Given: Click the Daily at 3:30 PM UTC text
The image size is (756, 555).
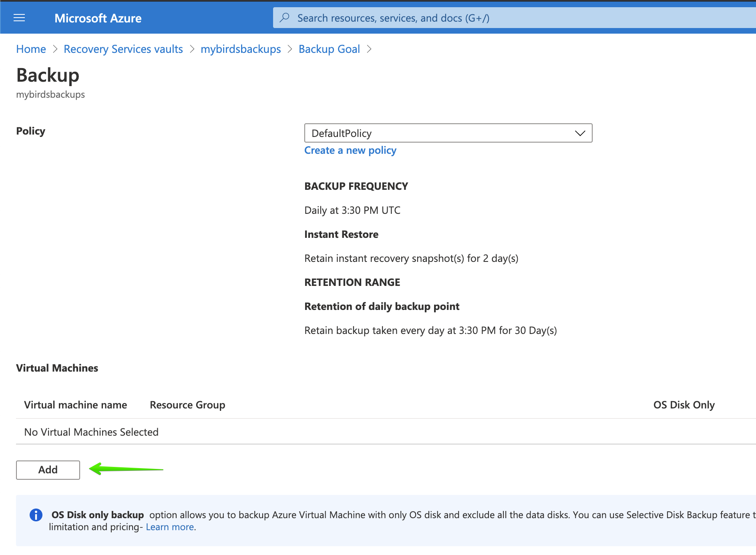Looking at the screenshot, I should (x=352, y=210).
